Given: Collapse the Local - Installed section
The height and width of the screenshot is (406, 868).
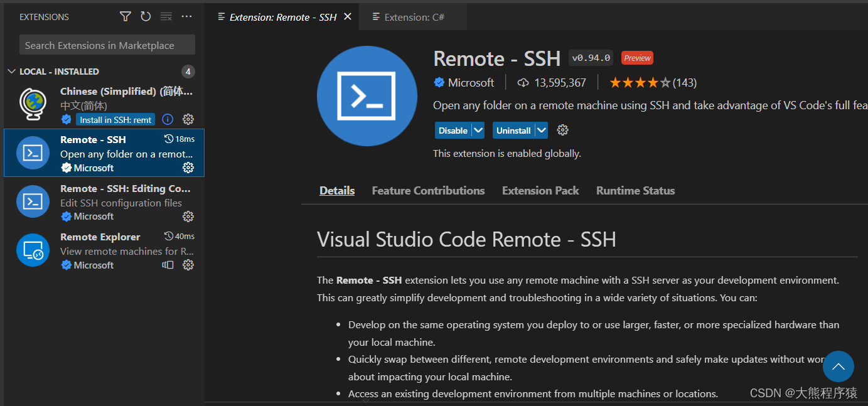Looking at the screenshot, I should (11, 72).
